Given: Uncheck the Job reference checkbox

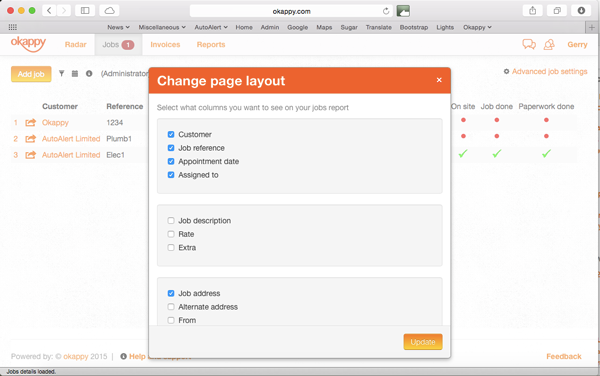Looking at the screenshot, I should 171,148.
